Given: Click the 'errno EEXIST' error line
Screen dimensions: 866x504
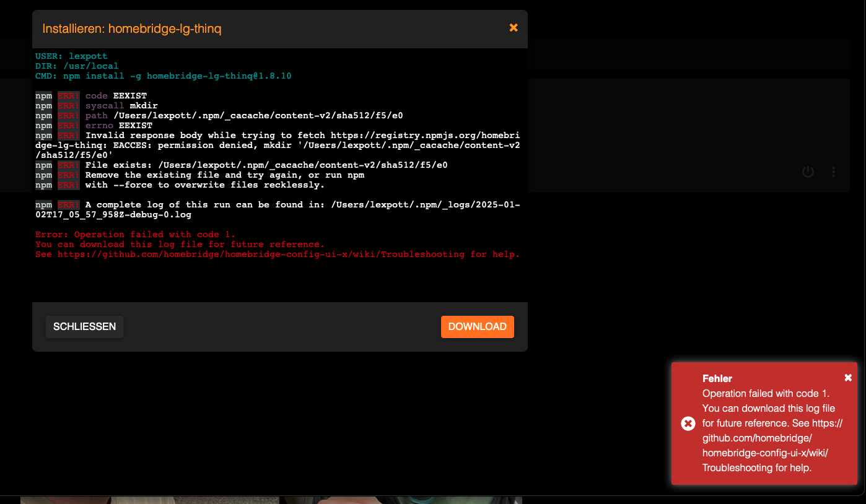Looking at the screenshot, I should (118, 126).
